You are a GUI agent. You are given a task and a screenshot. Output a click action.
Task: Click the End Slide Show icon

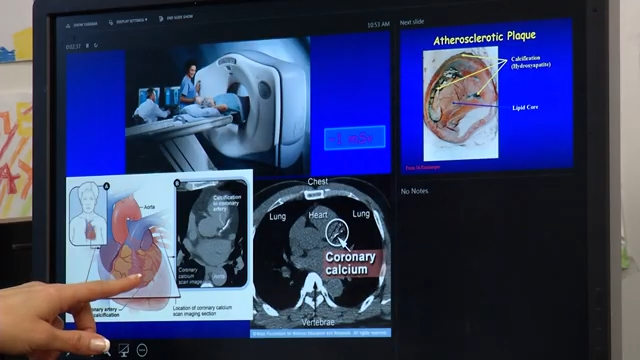tap(161, 19)
